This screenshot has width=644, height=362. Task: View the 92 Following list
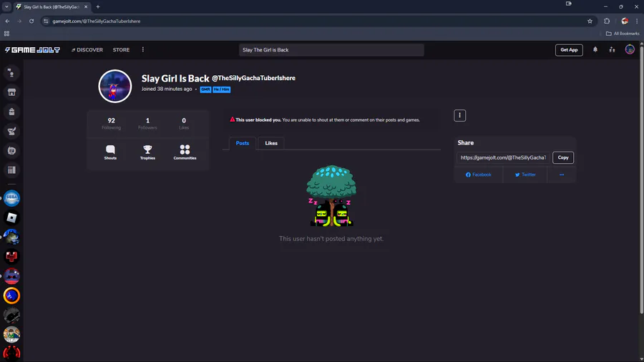pyautogui.click(x=112, y=123)
